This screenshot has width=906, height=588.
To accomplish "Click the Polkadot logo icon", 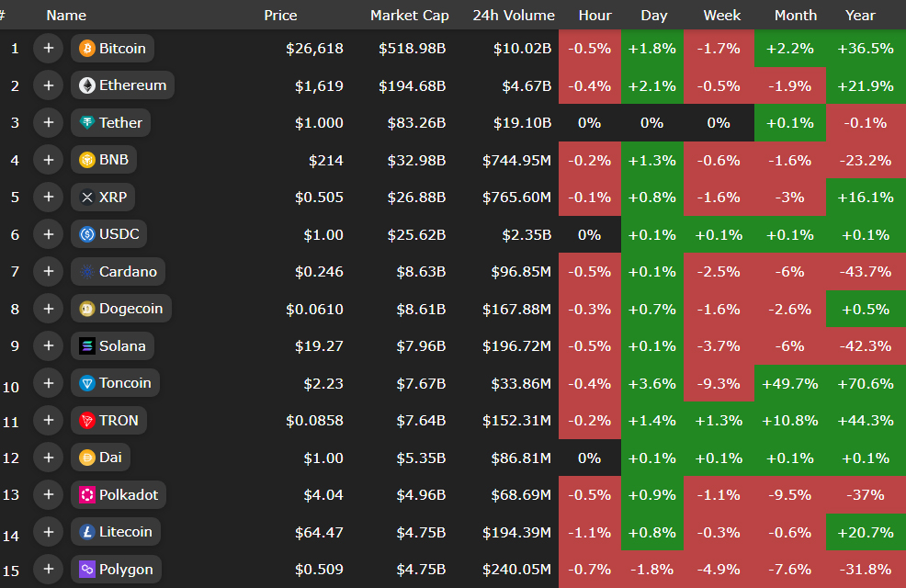I will tap(87, 495).
